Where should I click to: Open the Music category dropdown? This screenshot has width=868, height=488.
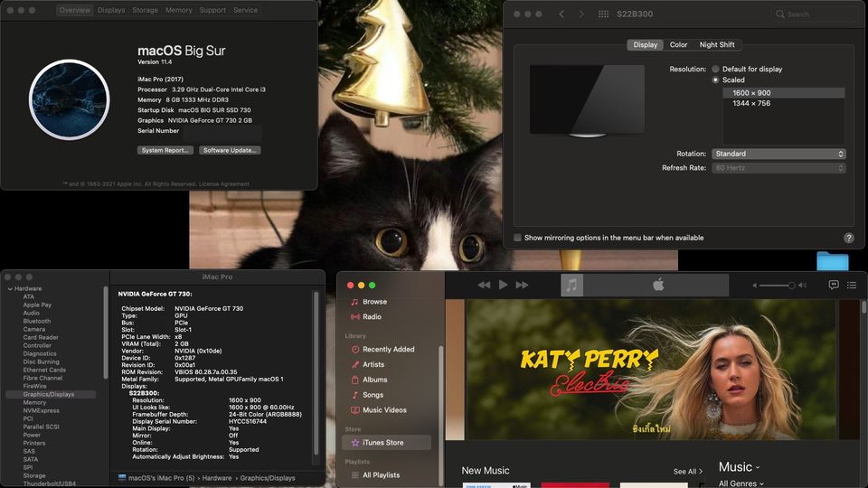pos(739,467)
